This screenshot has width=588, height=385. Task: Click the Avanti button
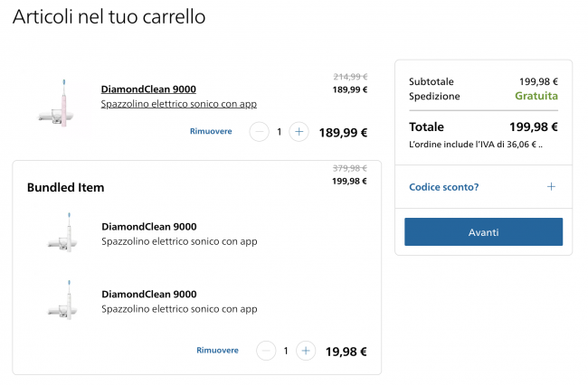483,232
